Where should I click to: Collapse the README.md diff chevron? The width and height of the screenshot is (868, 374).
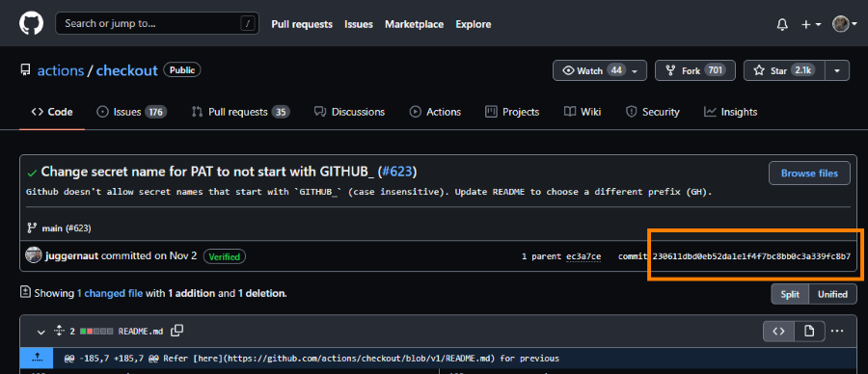pos(41,332)
